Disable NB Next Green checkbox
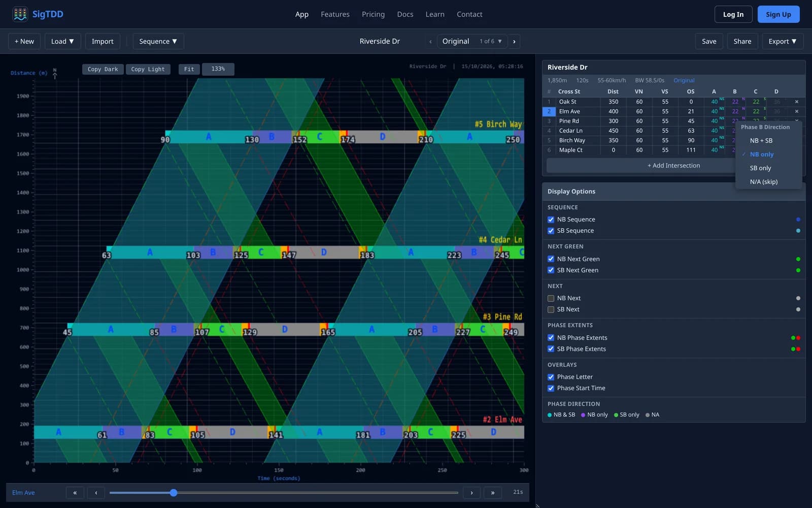 pos(551,259)
